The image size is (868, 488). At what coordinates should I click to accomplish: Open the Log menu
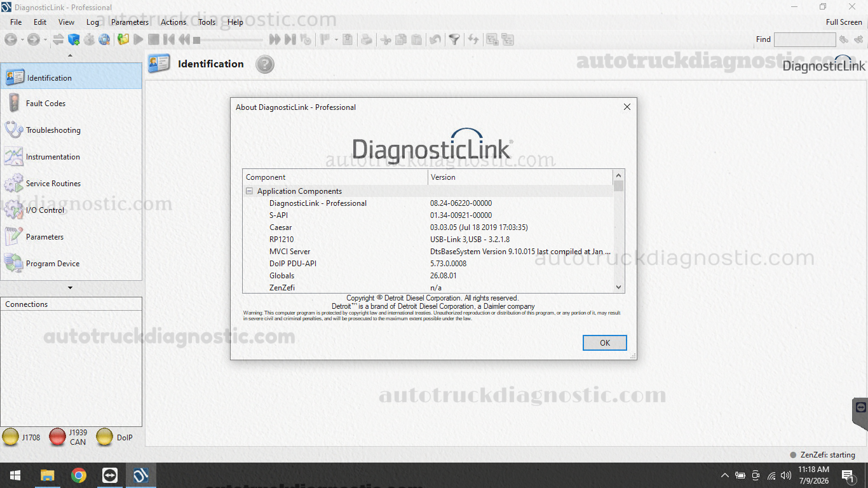(93, 22)
